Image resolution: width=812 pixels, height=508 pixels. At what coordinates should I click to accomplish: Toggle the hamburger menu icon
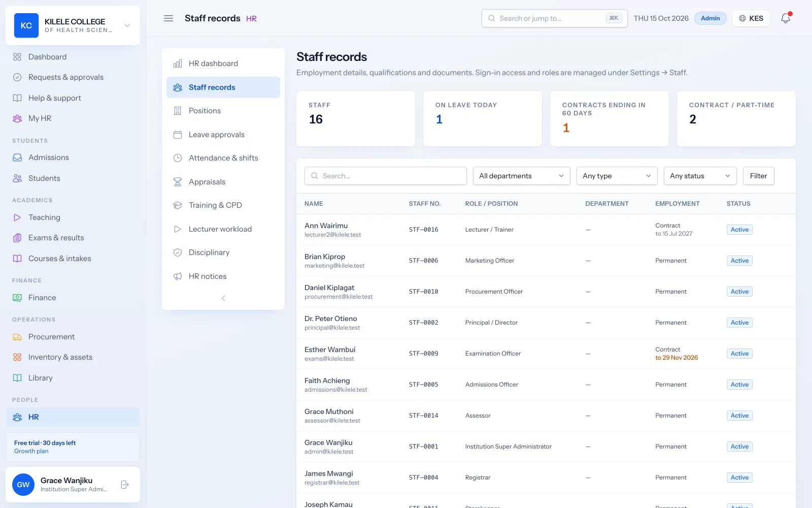pos(168,18)
